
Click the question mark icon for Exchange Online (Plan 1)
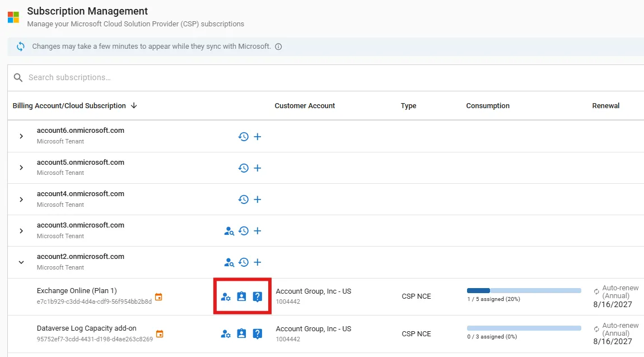pos(258,296)
